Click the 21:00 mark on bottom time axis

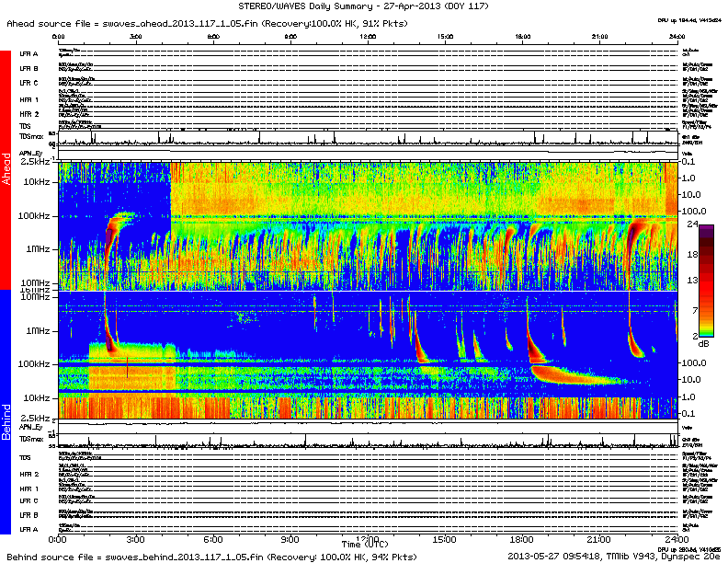coord(600,538)
